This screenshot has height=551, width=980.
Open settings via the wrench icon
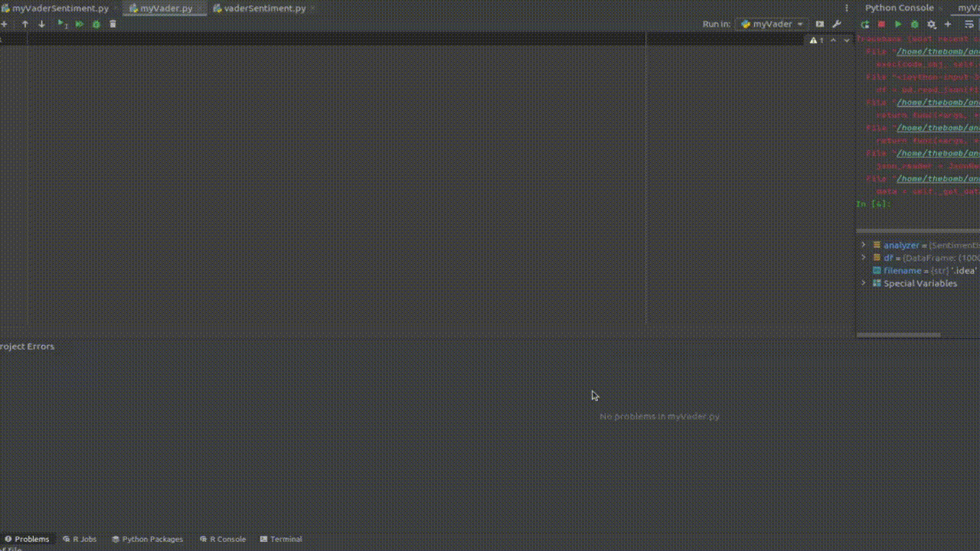[837, 24]
